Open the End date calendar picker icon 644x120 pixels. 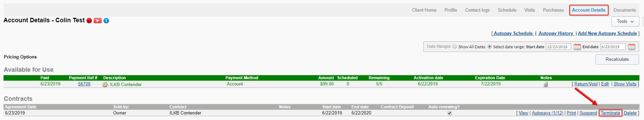click(632, 47)
